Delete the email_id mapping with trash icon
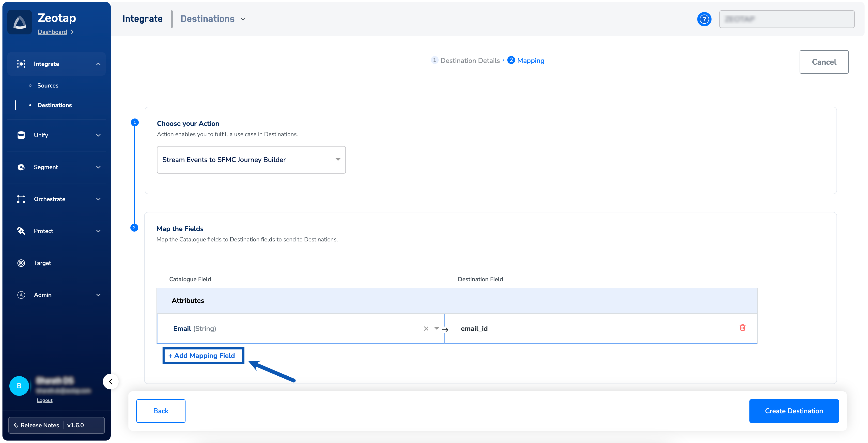Viewport: 868px width, 443px height. click(742, 327)
